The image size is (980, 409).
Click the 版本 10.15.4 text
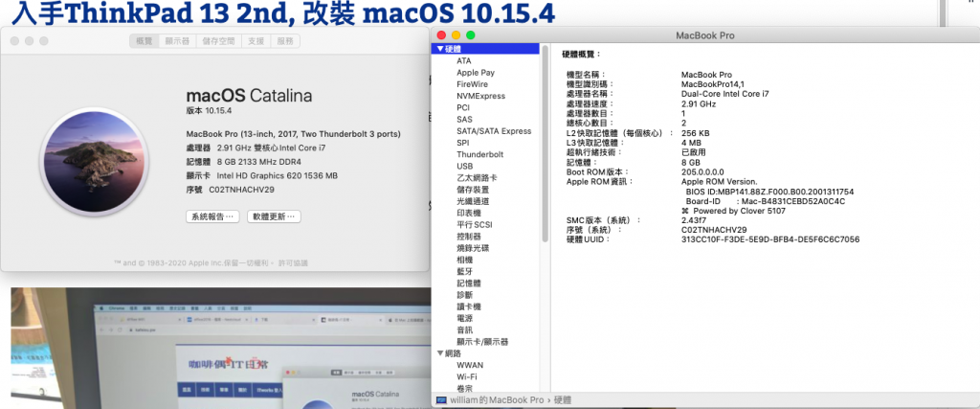pyautogui.click(x=209, y=111)
